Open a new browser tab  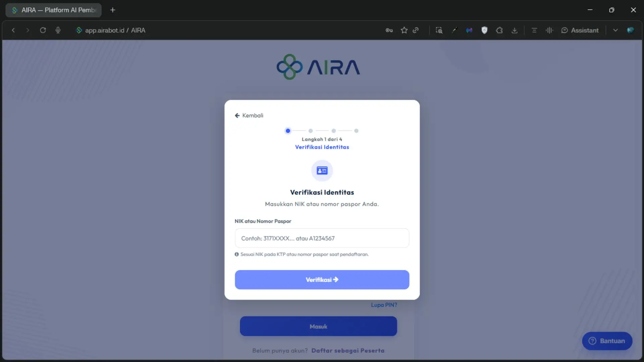tap(113, 10)
